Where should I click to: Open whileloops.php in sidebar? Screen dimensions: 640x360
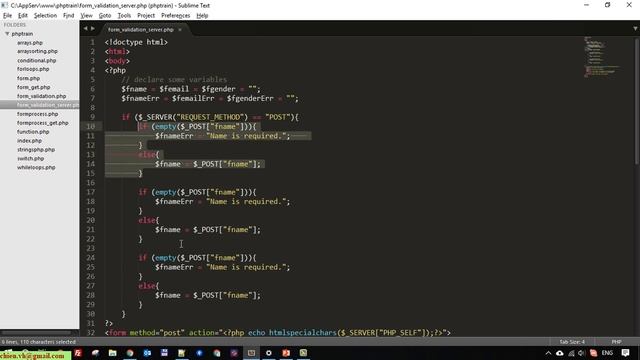(36, 167)
